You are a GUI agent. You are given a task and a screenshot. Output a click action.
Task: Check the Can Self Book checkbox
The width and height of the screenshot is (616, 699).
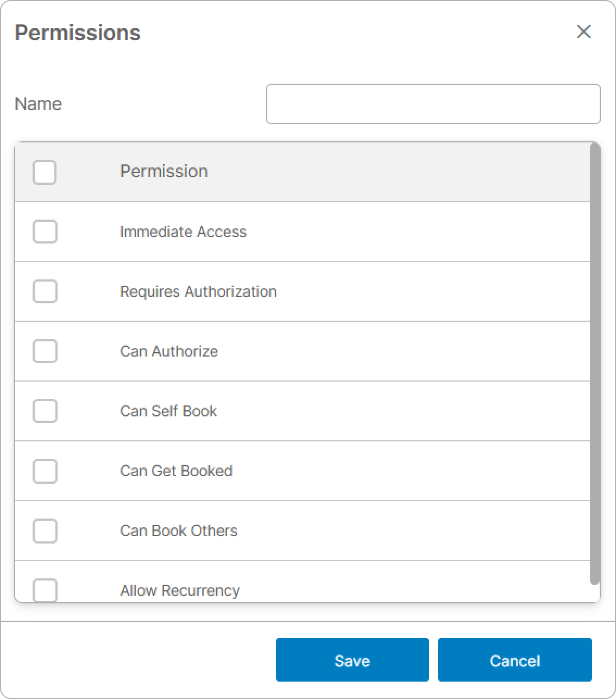click(45, 411)
